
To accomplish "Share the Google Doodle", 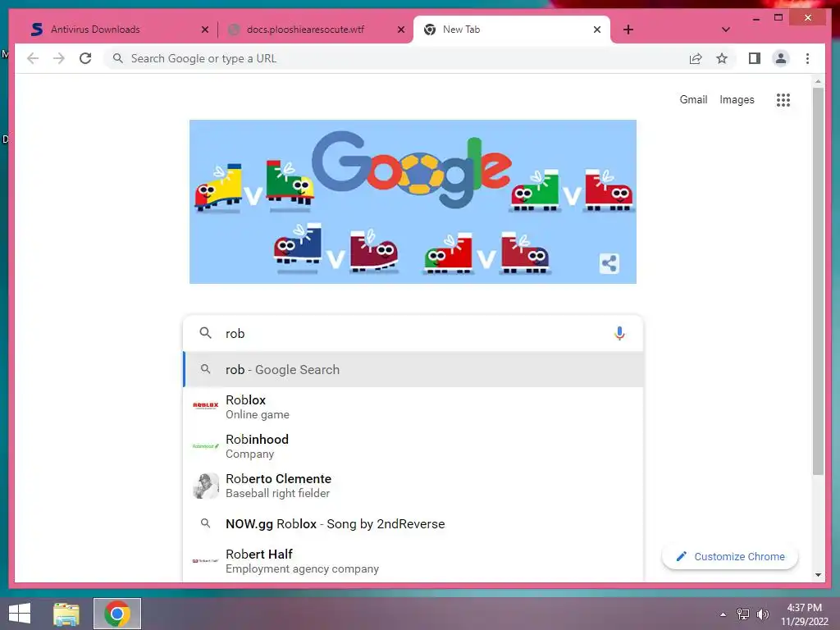I will (609, 263).
